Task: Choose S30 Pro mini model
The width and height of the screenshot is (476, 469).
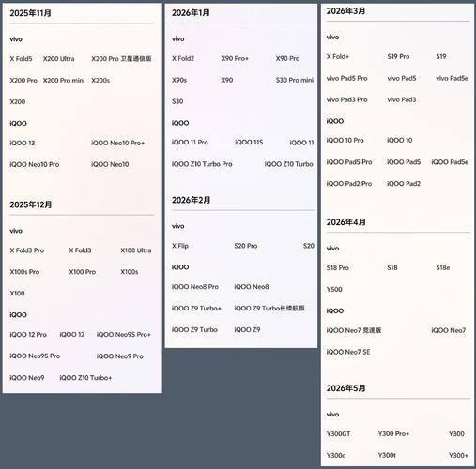Action: (x=295, y=80)
